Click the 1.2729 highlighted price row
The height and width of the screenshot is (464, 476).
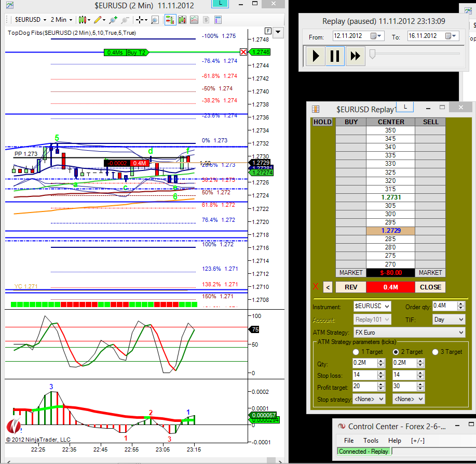point(390,231)
